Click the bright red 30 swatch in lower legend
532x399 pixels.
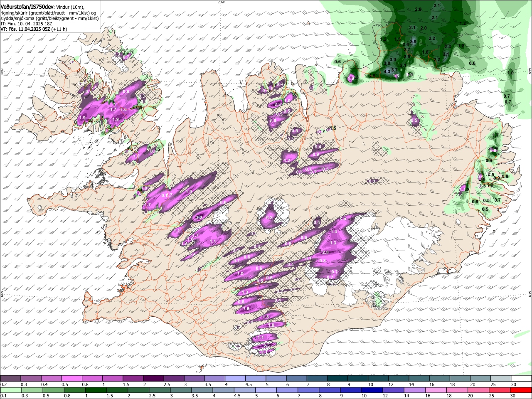tap(520, 390)
